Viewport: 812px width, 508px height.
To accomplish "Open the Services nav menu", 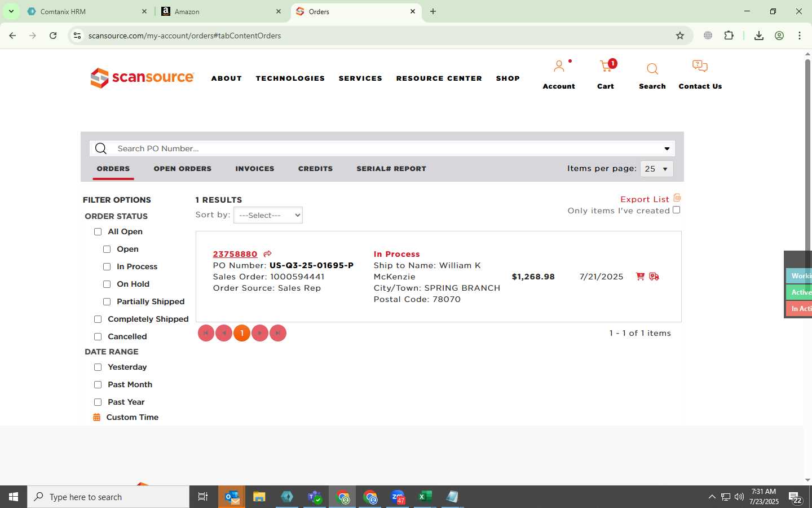I will [360, 78].
